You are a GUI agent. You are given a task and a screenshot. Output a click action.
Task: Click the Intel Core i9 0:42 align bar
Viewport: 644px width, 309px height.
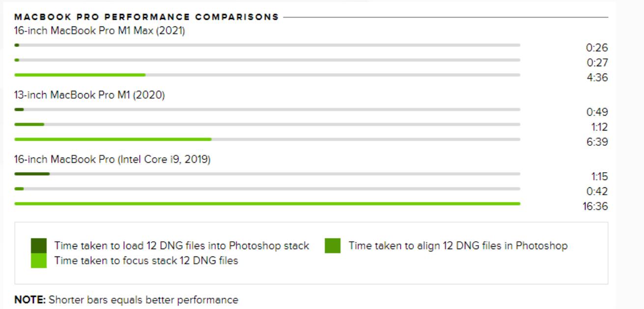(19, 189)
